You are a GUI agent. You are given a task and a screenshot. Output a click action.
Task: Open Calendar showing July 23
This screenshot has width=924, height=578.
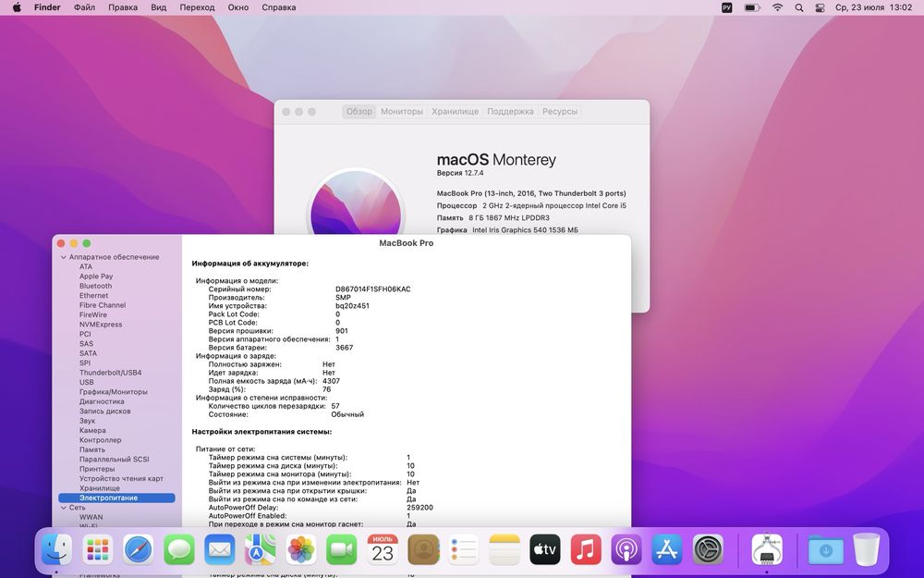tap(383, 549)
